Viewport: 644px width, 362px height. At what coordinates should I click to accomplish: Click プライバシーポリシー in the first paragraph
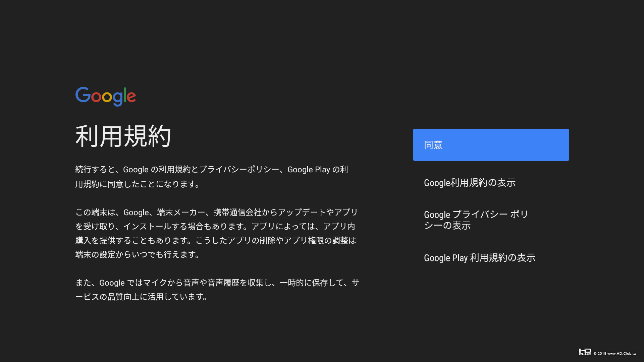pos(239,170)
